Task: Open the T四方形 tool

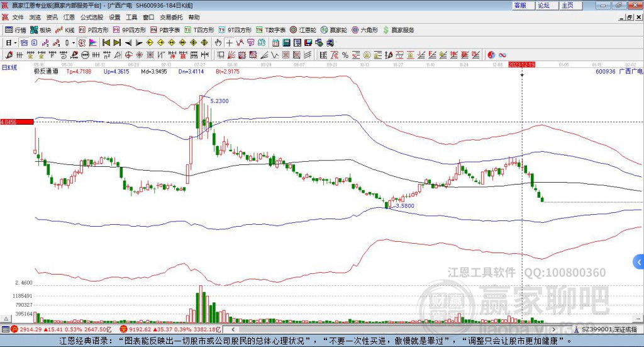Action: (199, 30)
